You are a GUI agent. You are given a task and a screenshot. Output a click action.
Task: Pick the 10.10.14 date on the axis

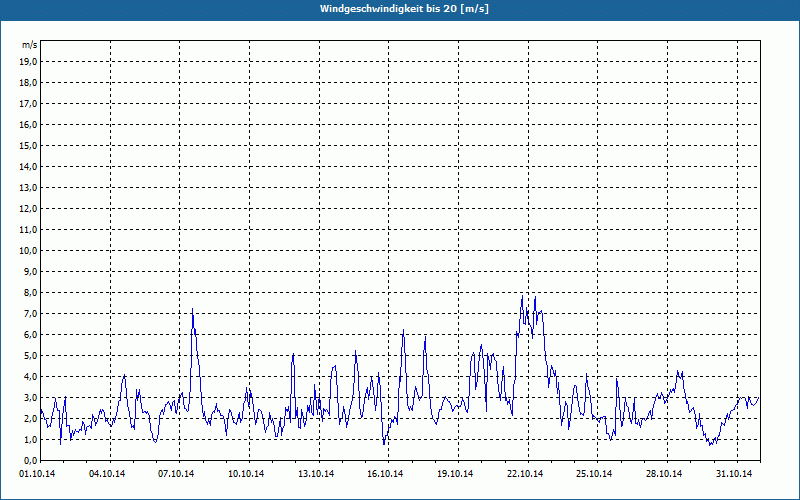coord(247,474)
